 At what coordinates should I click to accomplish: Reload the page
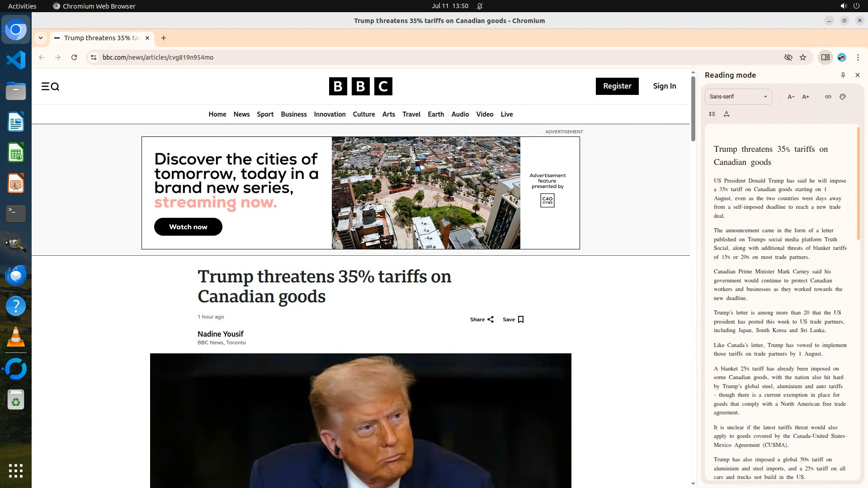click(74, 57)
